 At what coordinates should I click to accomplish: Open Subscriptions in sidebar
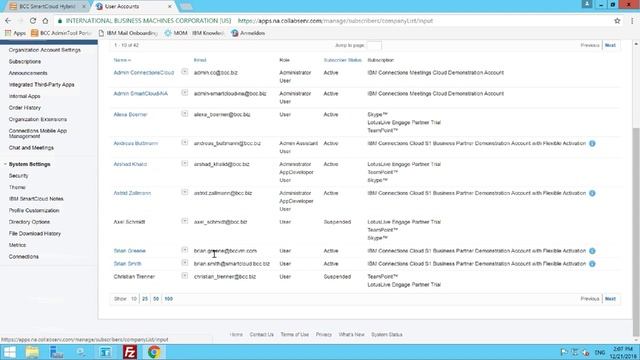(x=25, y=62)
